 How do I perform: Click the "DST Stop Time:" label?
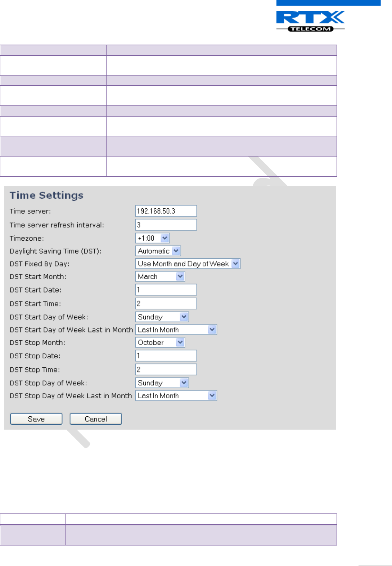click(35, 370)
